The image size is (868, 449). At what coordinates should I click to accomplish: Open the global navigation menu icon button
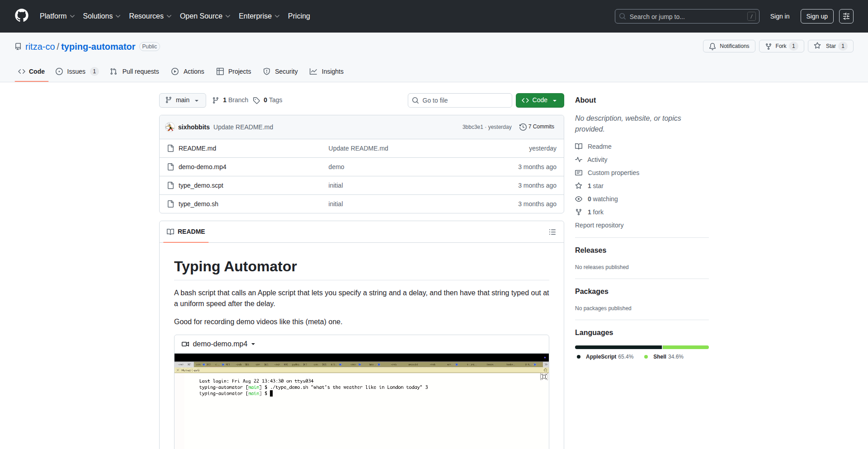pyautogui.click(x=846, y=16)
